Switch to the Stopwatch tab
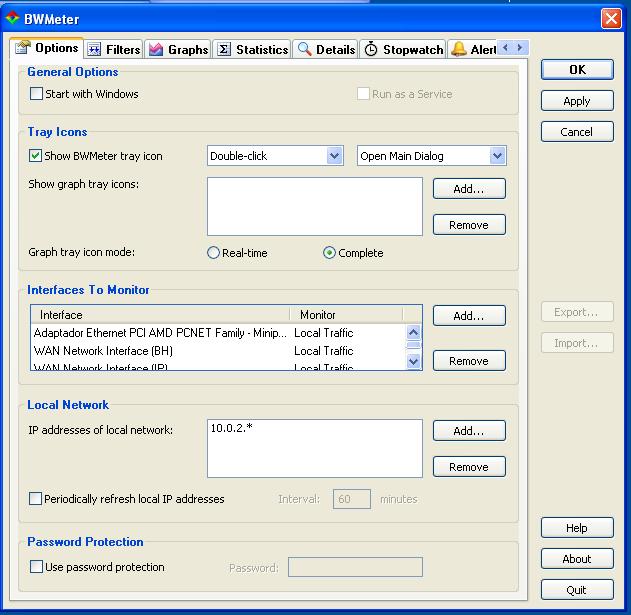The image size is (631, 615). click(x=404, y=50)
